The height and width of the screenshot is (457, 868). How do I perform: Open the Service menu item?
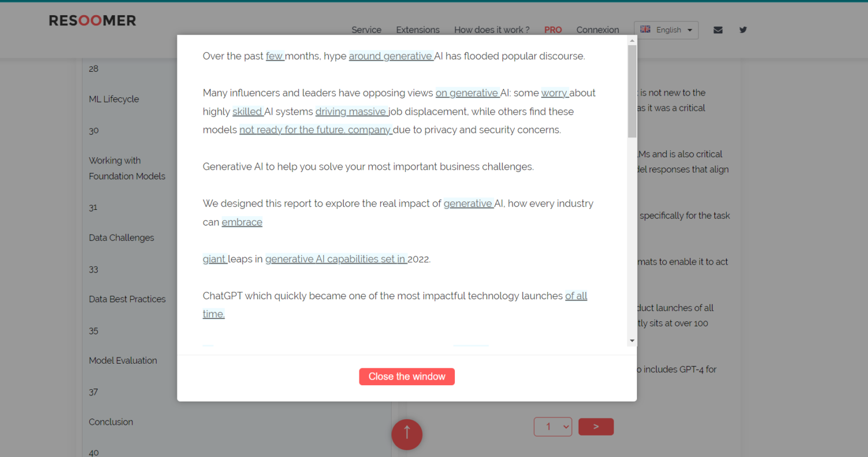pos(366,30)
